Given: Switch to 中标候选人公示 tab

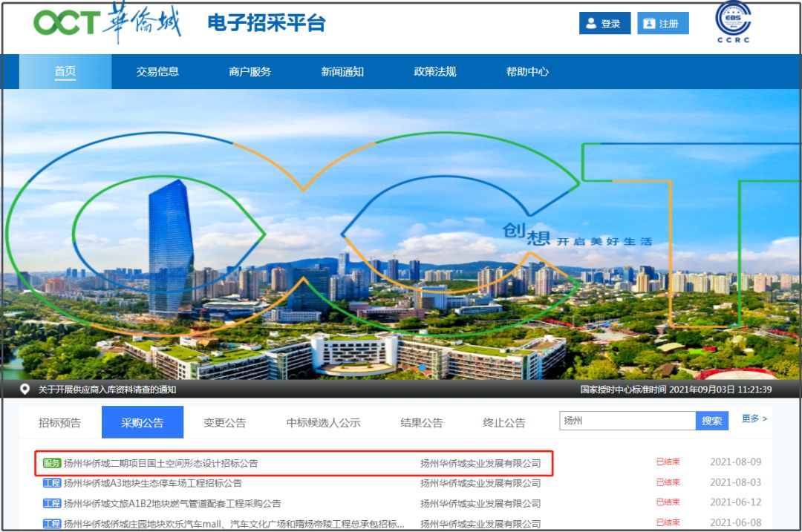Looking at the screenshot, I should pos(323,423).
